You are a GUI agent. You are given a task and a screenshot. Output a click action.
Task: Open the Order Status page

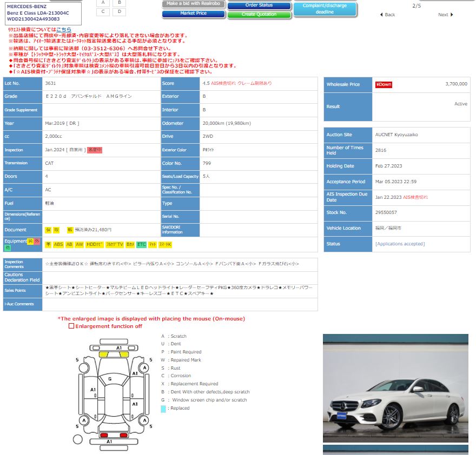click(x=259, y=5)
